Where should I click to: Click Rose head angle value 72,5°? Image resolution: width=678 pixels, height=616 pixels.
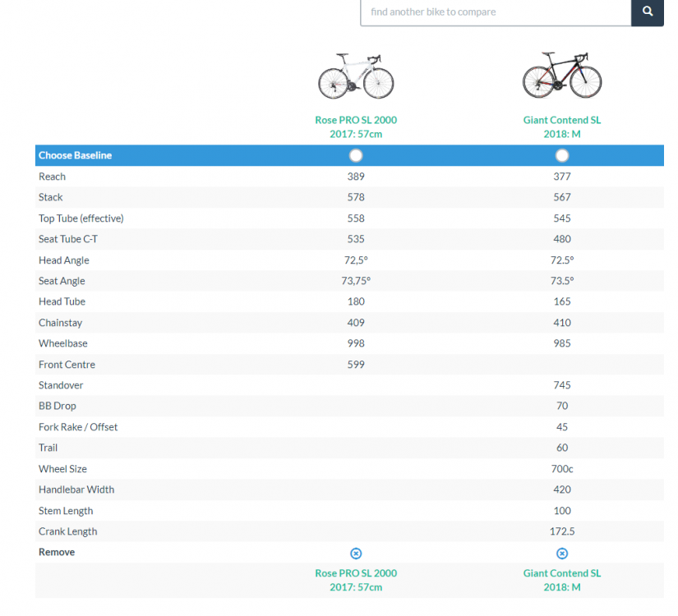(x=356, y=260)
